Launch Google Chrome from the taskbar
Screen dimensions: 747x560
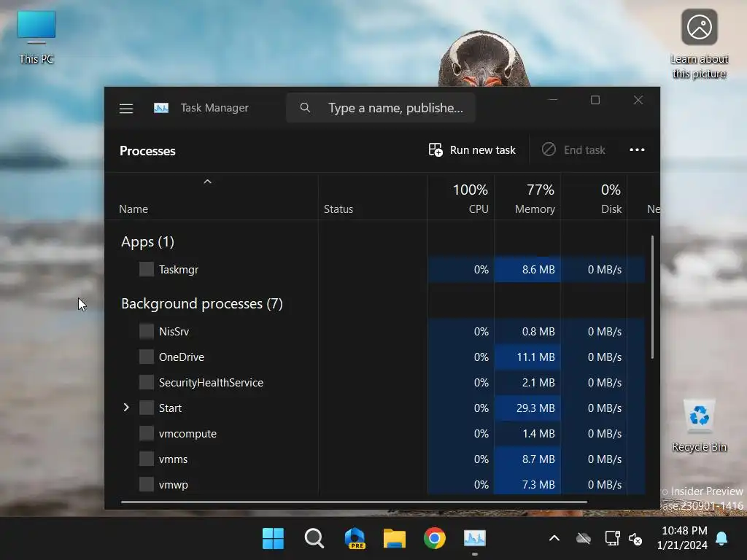[x=435, y=539]
